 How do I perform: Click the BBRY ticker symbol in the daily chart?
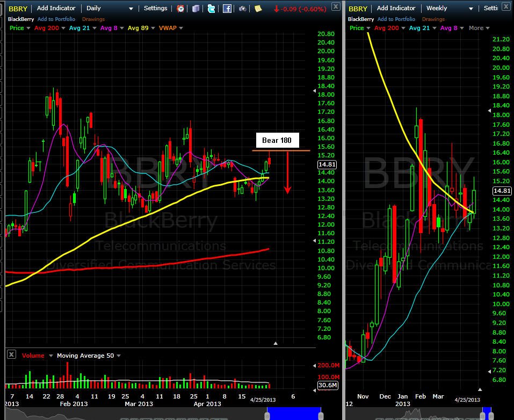click(18, 9)
